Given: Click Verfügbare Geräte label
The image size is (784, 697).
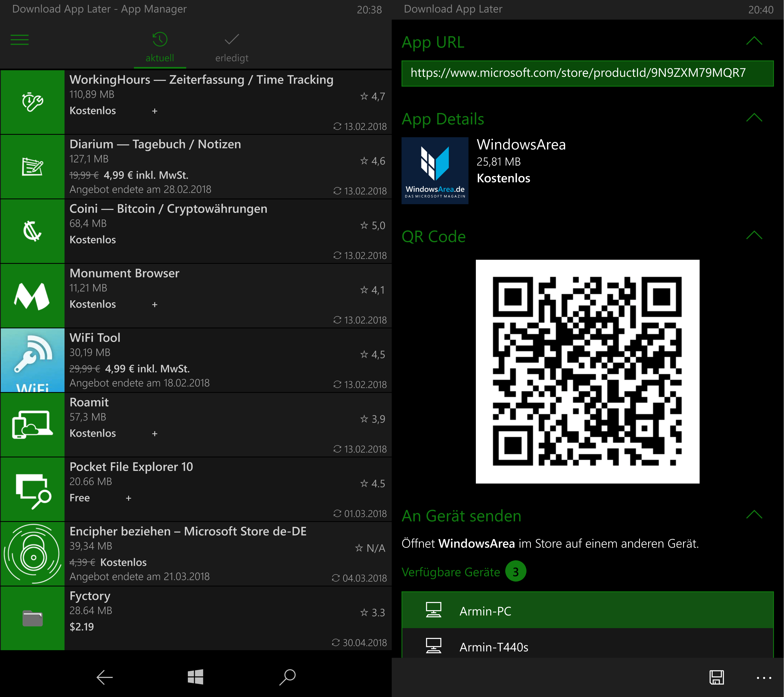Looking at the screenshot, I should click(x=451, y=572).
